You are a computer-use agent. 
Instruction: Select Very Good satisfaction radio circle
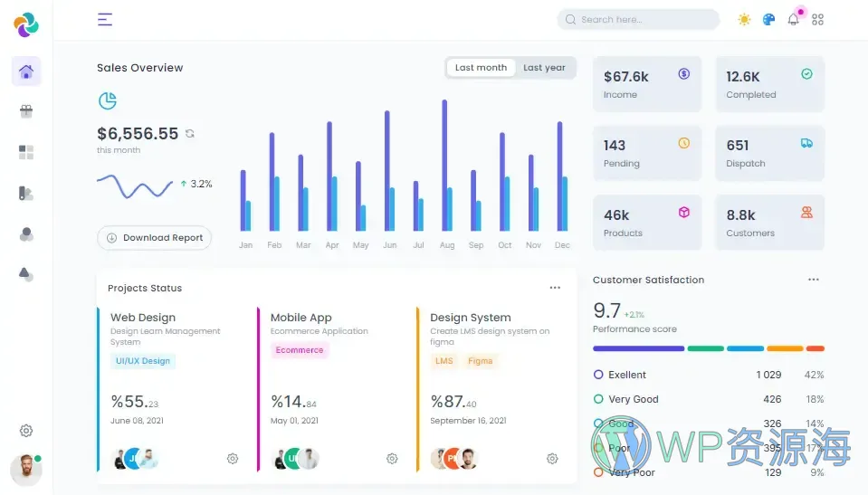click(598, 399)
